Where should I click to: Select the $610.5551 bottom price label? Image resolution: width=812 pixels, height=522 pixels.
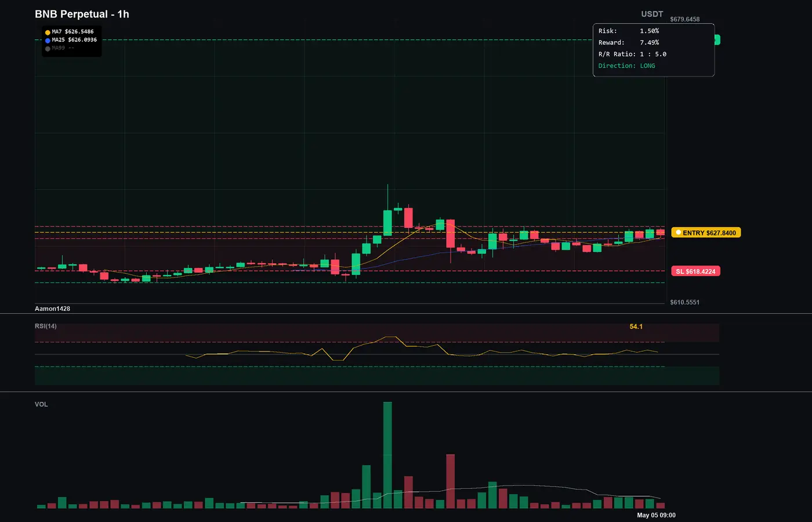(x=684, y=302)
